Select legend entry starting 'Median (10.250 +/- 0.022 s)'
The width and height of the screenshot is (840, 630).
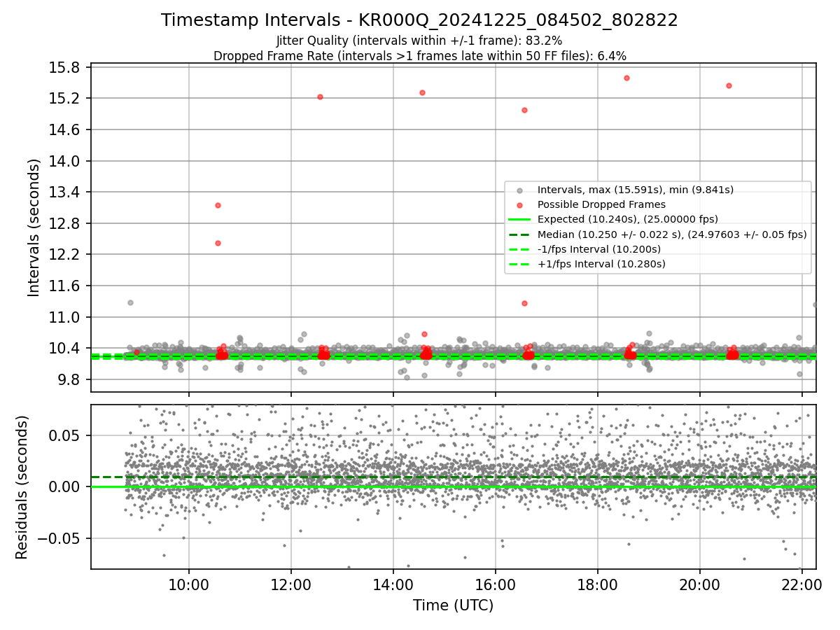[x=671, y=234]
